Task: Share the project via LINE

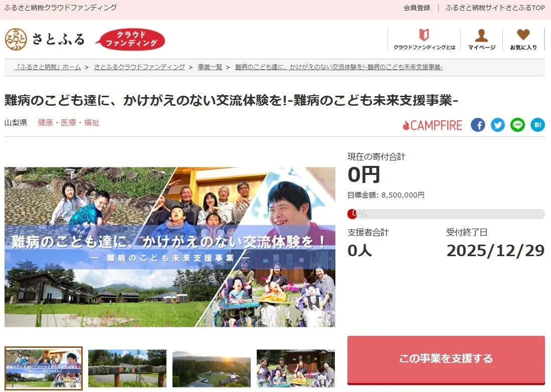Action: (x=517, y=125)
